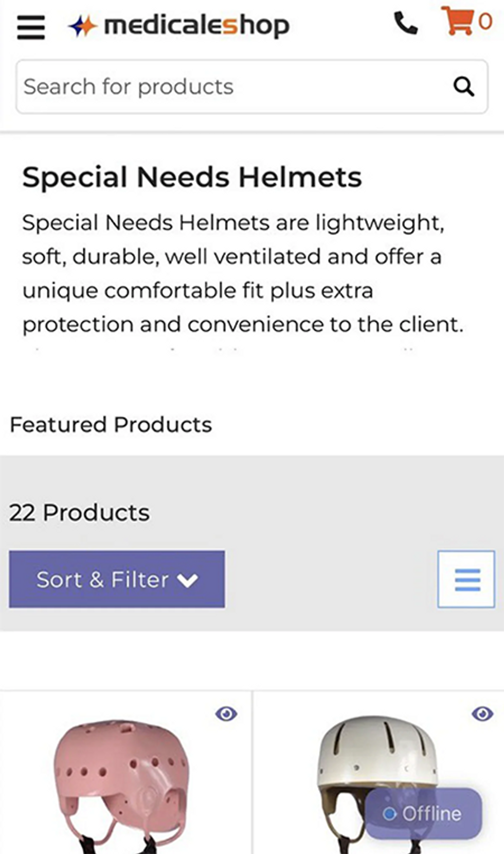Open the Offline chat widget
The width and height of the screenshot is (504, 854).
423,814
